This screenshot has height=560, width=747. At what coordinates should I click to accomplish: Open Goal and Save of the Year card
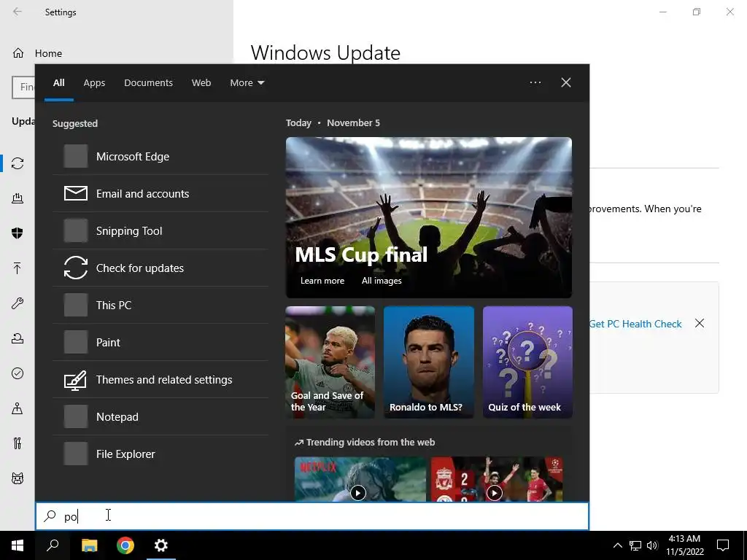(x=330, y=362)
